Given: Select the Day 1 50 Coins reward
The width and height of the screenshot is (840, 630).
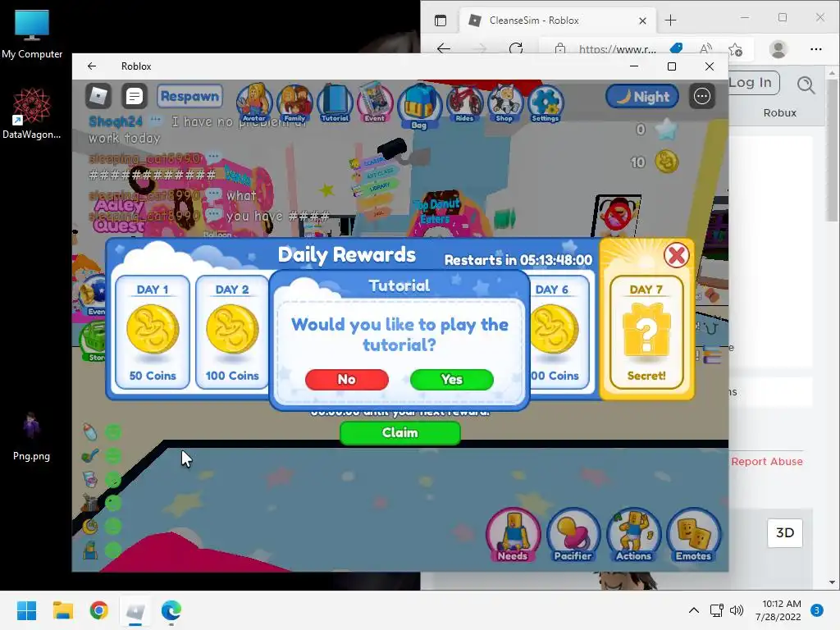Looking at the screenshot, I should pyautogui.click(x=153, y=332).
